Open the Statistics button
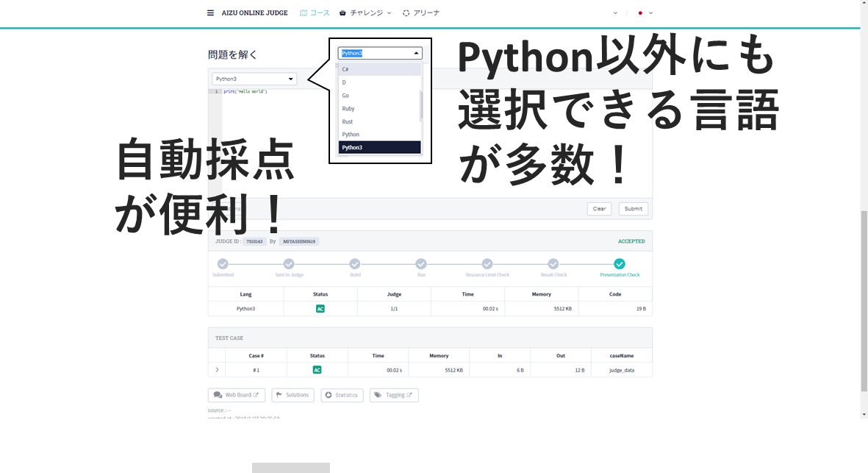 pyautogui.click(x=342, y=395)
